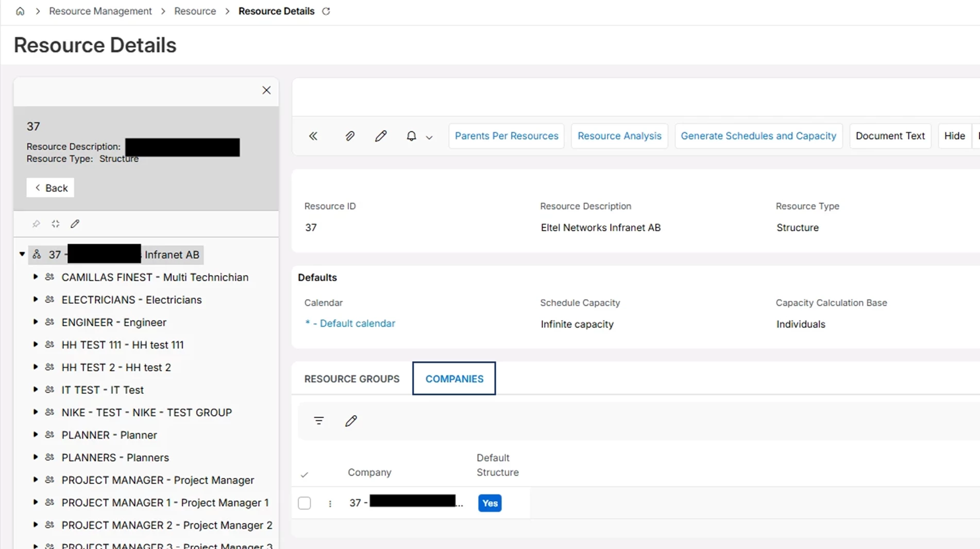Click the edit pencil icon in main toolbar
980x549 pixels.
tap(380, 136)
